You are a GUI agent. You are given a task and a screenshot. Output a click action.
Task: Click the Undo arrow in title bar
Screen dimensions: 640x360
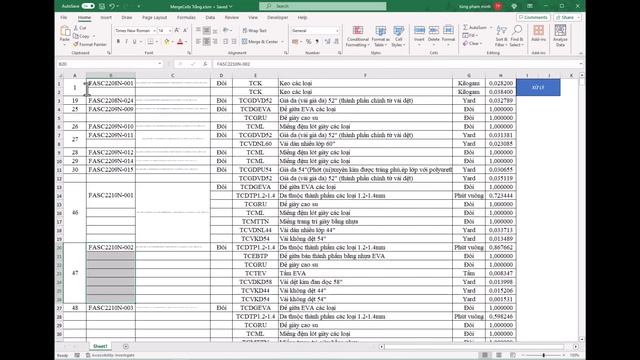tap(111, 6)
